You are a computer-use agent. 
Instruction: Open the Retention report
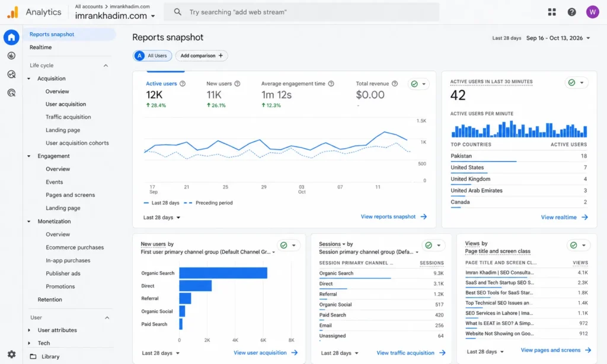point(50,299)
